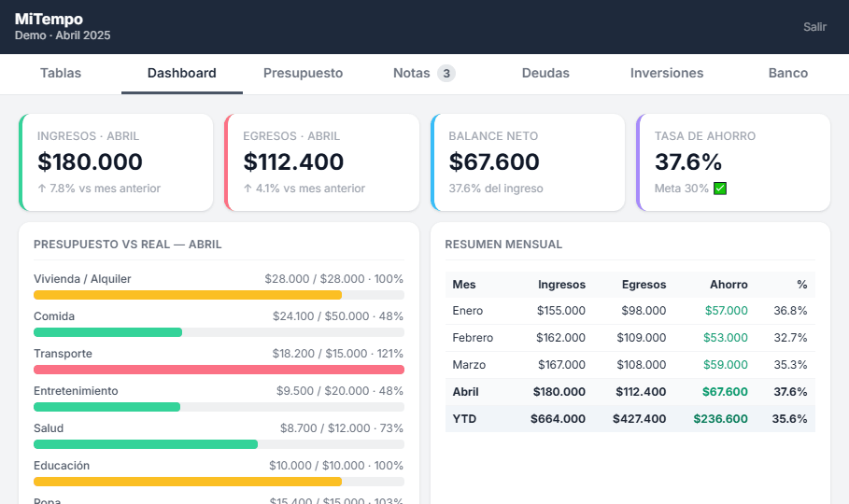Click the 7.8% vs mes anterior text
Image resolution: width=849 pixels, height=504 pixels.
pos(99,189)
